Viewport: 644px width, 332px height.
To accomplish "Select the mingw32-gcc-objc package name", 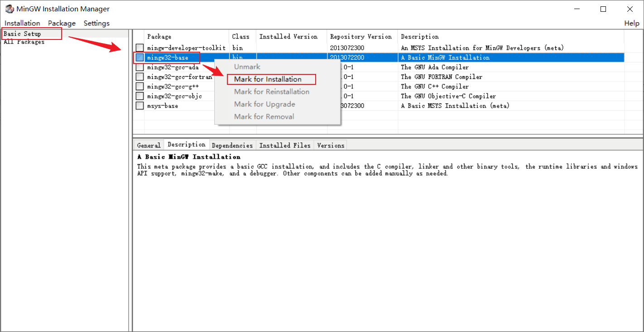I will pyautogui.click(x=174, y=96).
